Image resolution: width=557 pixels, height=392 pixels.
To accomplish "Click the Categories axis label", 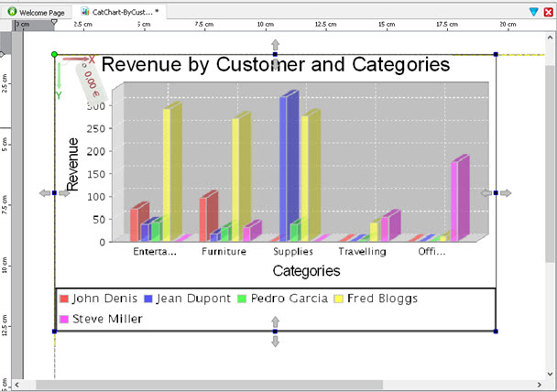I will point(306,271).
